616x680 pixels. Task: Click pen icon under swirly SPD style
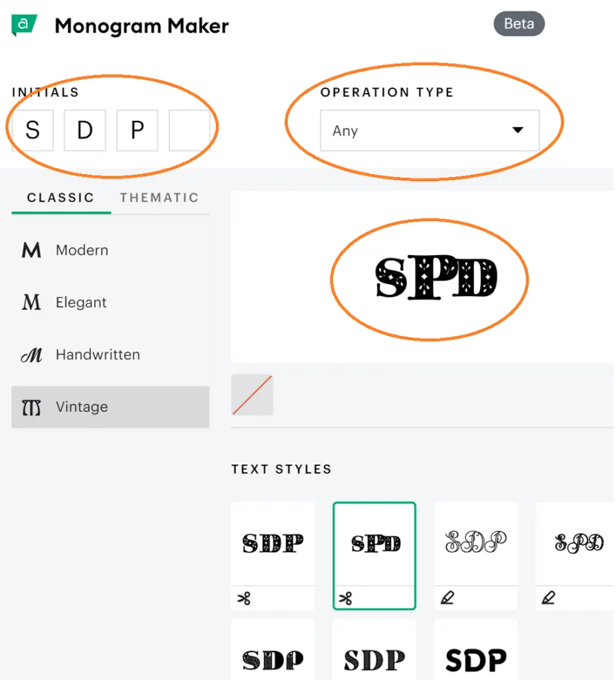point(548,598)
